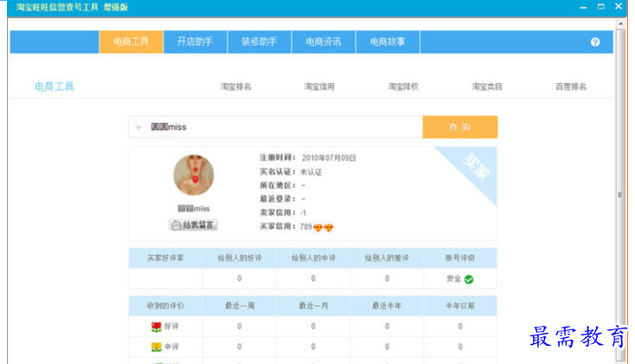This screenshot has height=364, width=635.
Task: Open the help question mark icon
Action: [595, 42]
